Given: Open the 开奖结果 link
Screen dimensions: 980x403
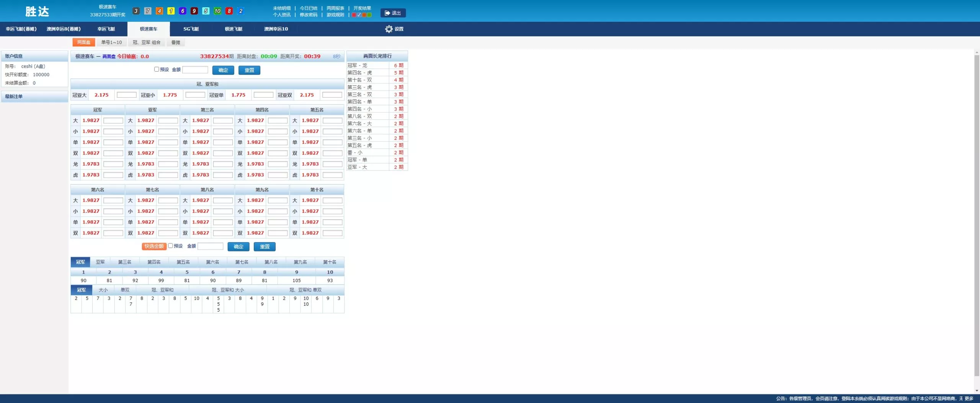Looking at the screenshot, I should [x=362, y=8].
